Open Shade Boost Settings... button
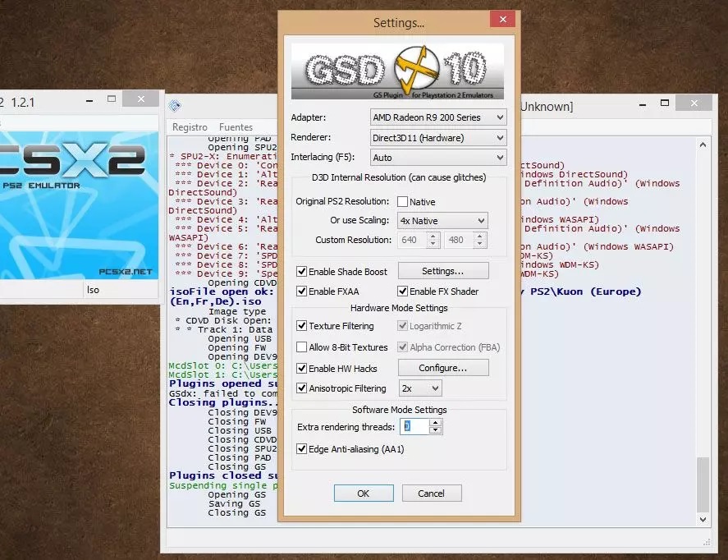This screenshot has width=728, height=560. pos(443,271)
